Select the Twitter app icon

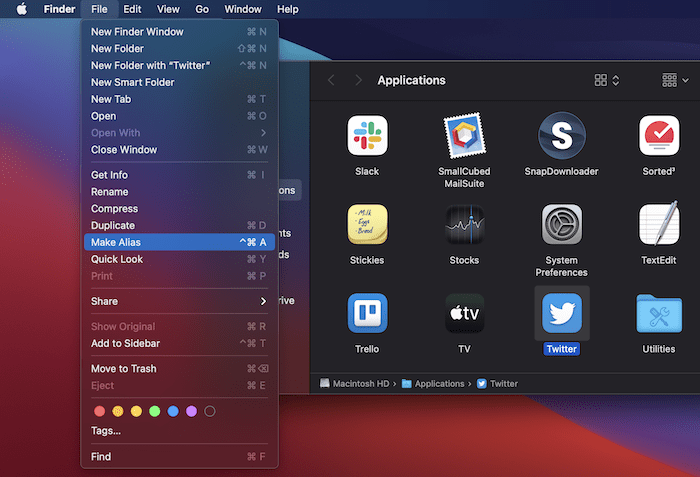[x=562, y=313]
